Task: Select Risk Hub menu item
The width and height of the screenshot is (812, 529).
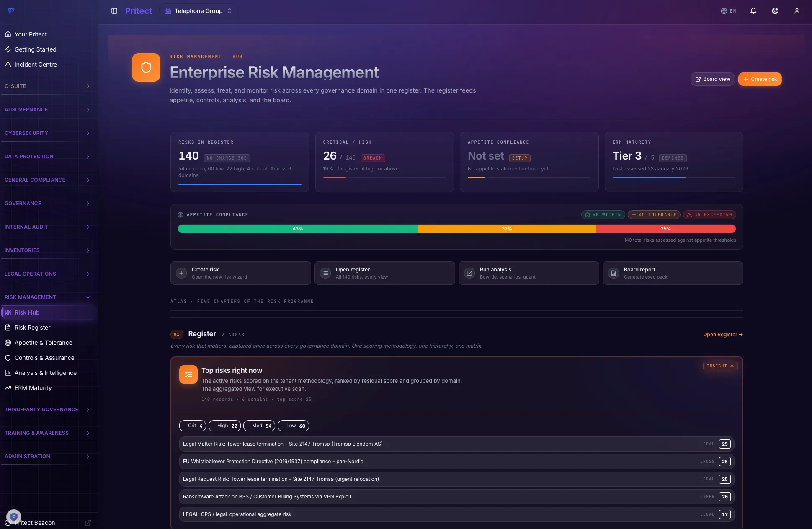Action: coord(48,312)
